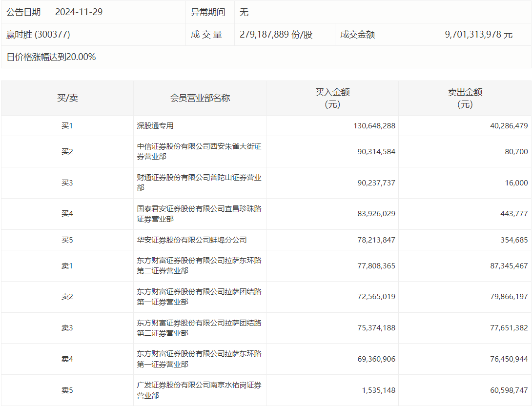This screenshot has height=407, width=532.
Task: Click sell amount 354,685
Action: pyautogui.click(x=514, y=240)
